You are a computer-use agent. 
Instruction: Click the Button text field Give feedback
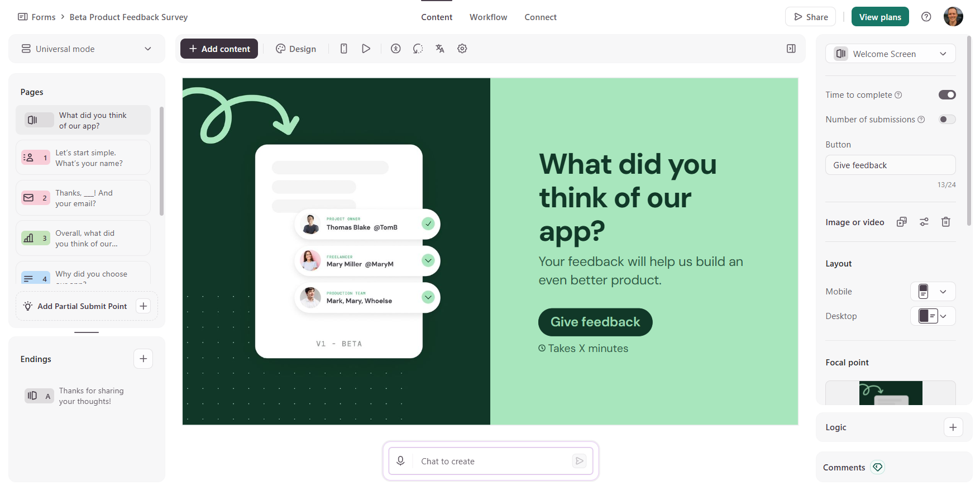(x=891, y=165)
